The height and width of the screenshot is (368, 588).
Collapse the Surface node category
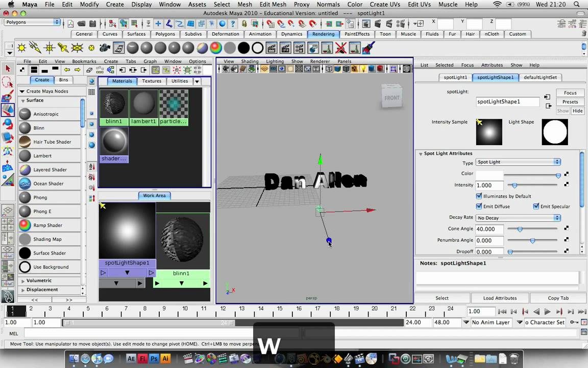23,101
